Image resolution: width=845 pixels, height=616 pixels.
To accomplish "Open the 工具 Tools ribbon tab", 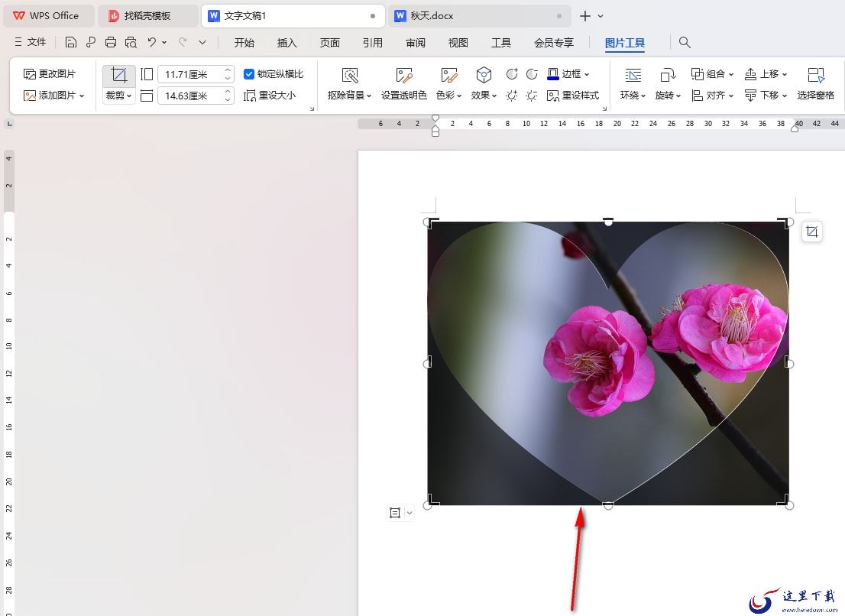I will pos(500,43).
